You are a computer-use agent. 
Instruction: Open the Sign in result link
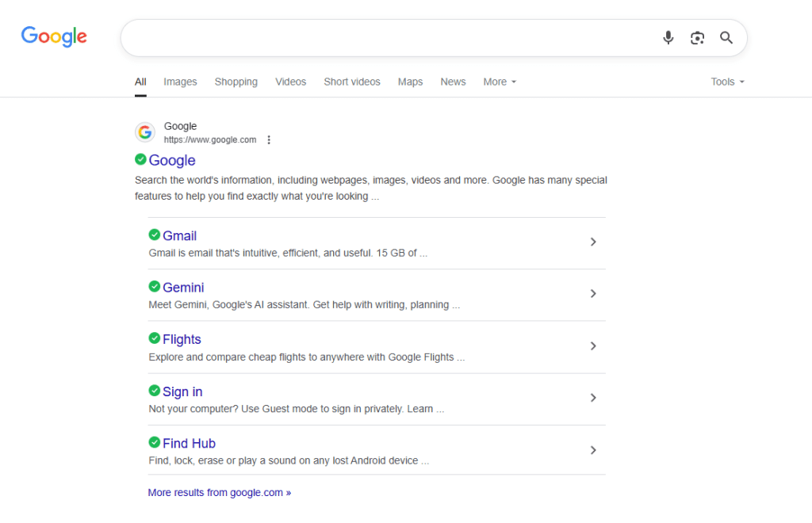click(182, 391)
